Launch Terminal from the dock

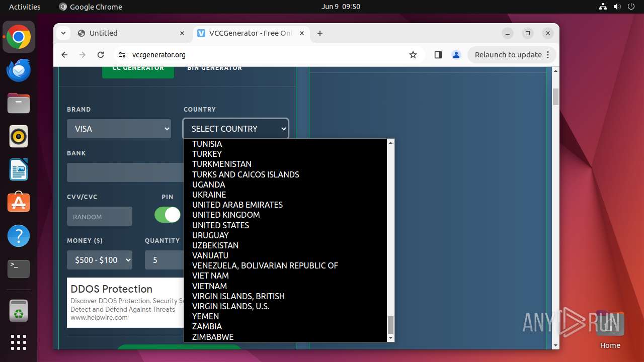click(19, 269)
